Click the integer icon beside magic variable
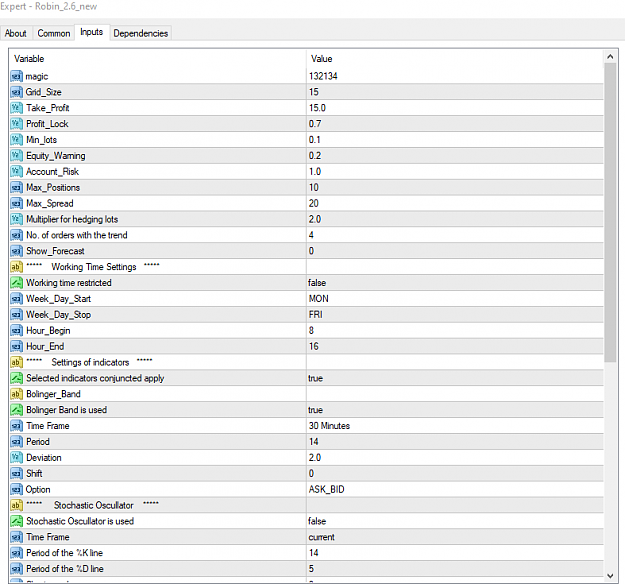The width and height of the screenshot is (625, 584). [16, 76]
